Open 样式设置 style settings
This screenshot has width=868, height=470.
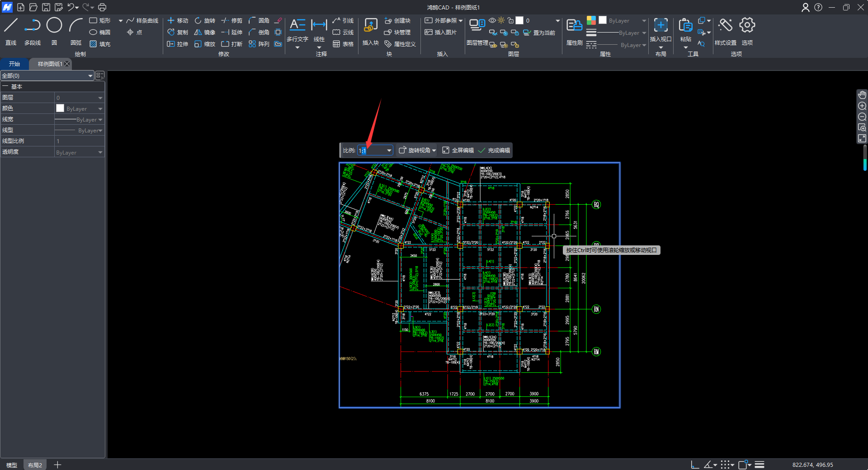[725, 26]
